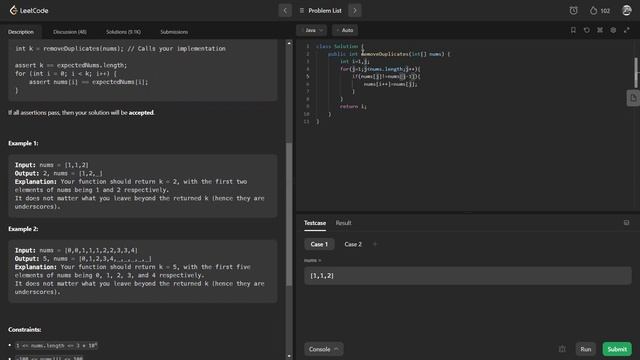640x360 pixels.
Task: Click the 'Example 2:' heading
Action: (x=23, y=229)
